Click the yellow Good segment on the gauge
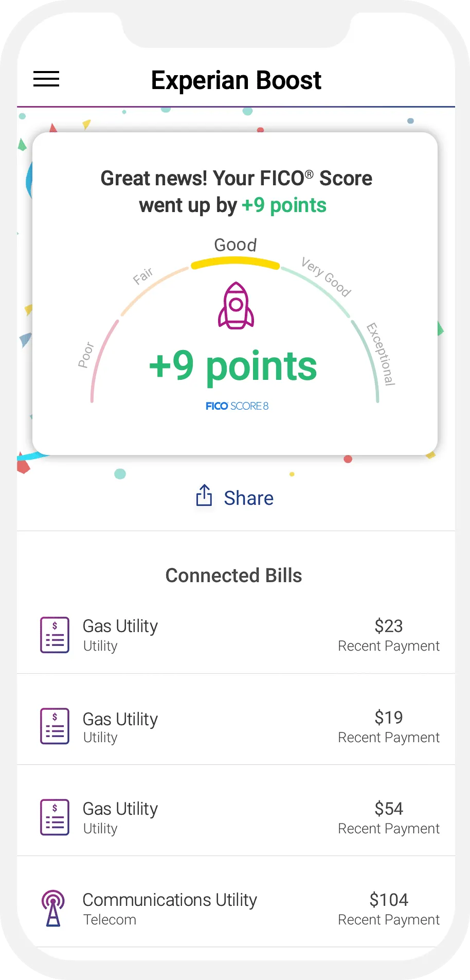Screen dimensions: 470x980 point(236,264)
